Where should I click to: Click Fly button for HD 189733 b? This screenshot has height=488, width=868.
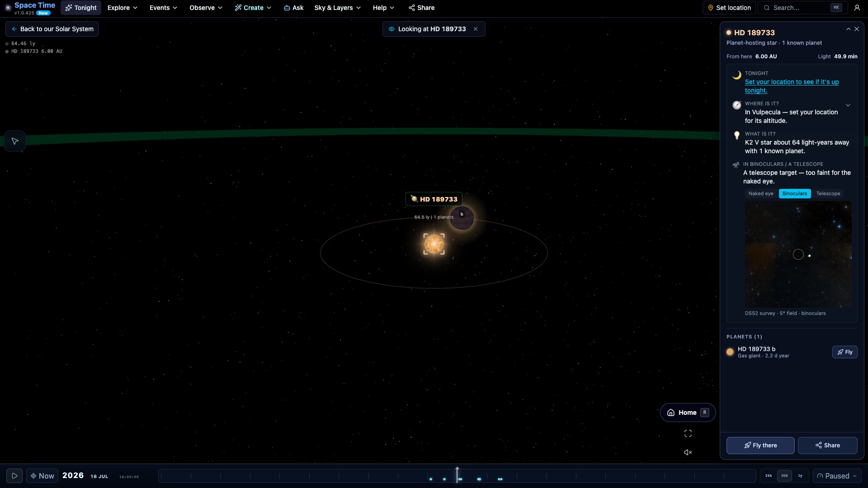pyautogui.click(x=844, y=352)
